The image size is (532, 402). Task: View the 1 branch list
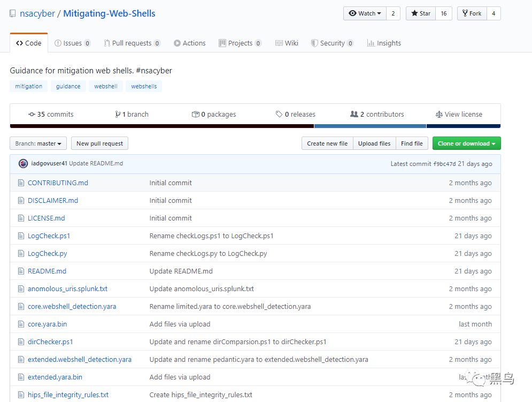(132, 114)
